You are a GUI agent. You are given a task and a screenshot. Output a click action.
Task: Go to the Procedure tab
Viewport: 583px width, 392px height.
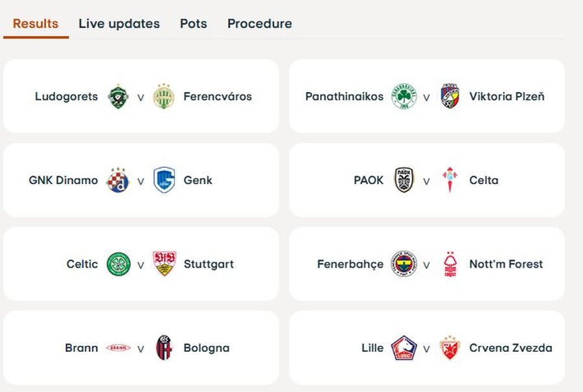coord(259,23)
